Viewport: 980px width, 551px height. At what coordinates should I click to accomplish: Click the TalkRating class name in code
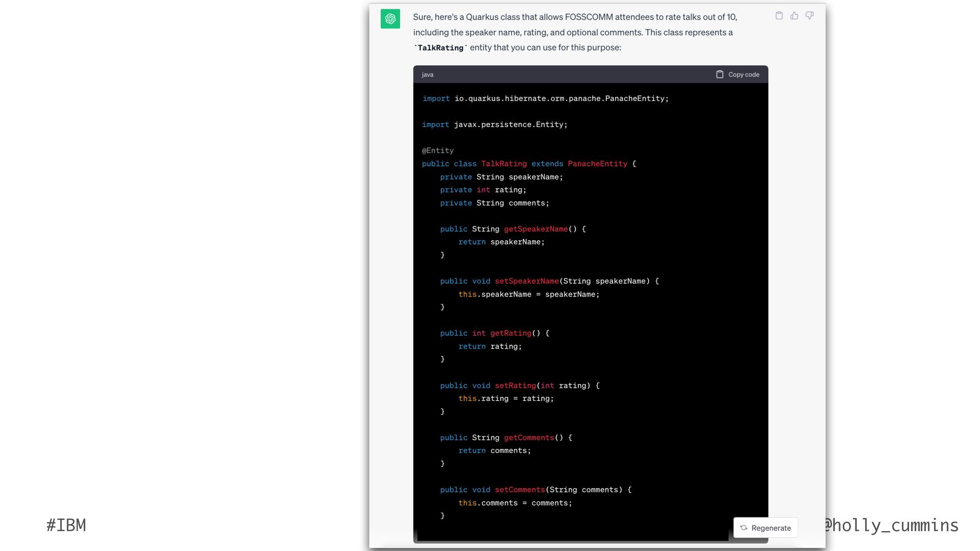(x=504, y=164)
